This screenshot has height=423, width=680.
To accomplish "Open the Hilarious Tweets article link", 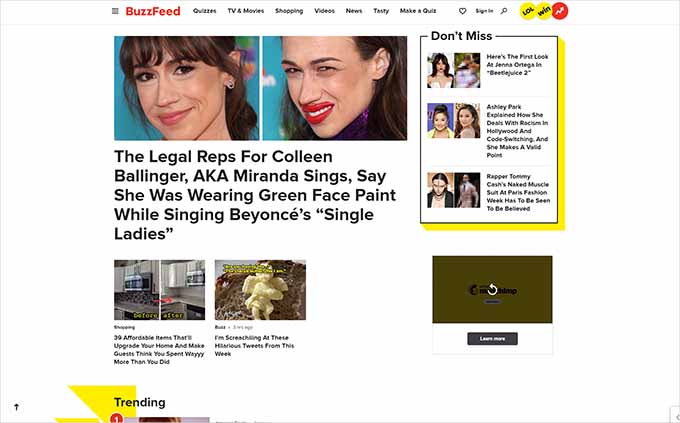I will [x=255, y=345].
